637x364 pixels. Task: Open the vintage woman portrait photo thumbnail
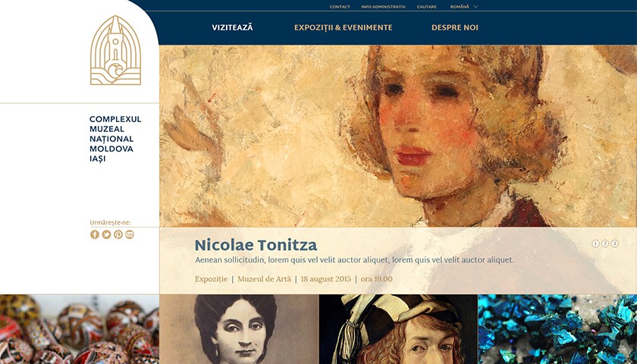pos(239,329)
